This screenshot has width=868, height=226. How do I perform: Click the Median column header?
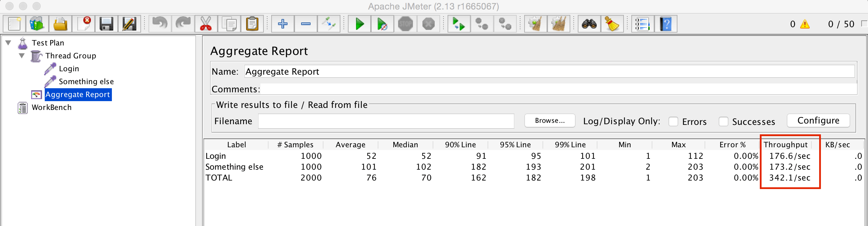click(406, 145)
